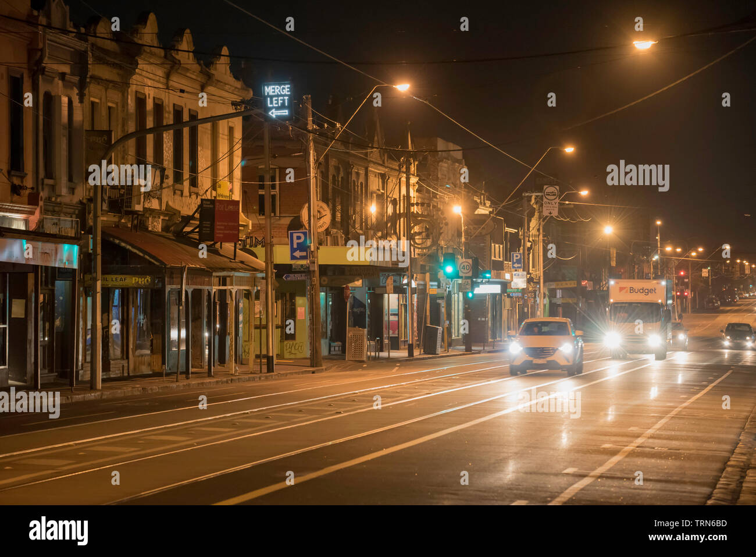Click the 40 speed limit sign
The width and height of the screenshot is (756, 557).
pyautogui.click(x=465, y=267)
